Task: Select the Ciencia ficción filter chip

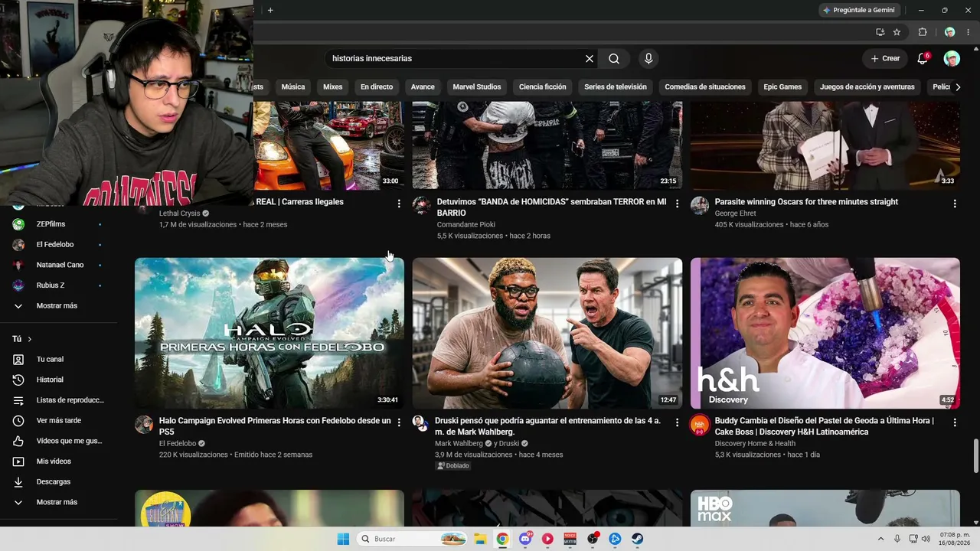Action: pyautogui.click(x=543, y=87)
